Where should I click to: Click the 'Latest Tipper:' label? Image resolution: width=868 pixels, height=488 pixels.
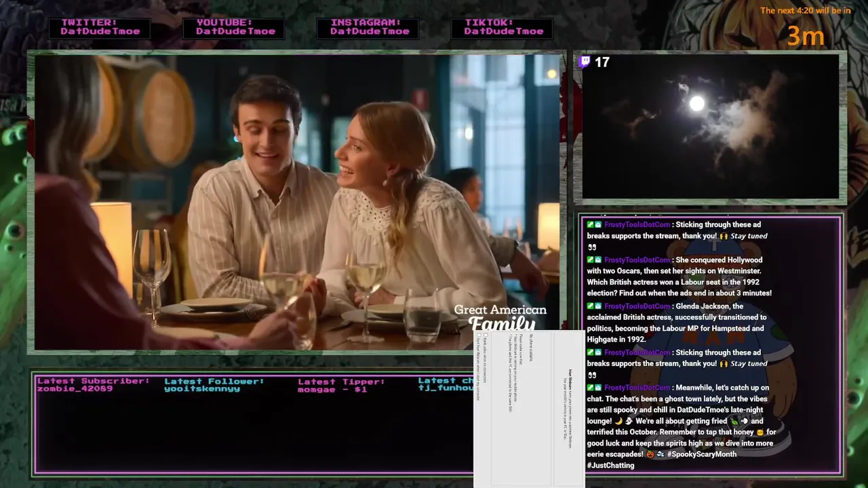pyautogui.click(x=340, y=380)
